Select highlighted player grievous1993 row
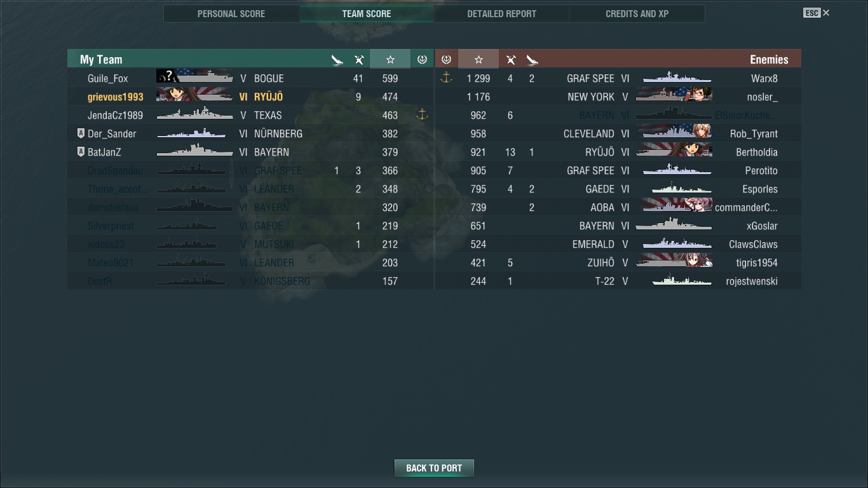The height and width of the screenshot is (488, 868). [x=250, y=97]
